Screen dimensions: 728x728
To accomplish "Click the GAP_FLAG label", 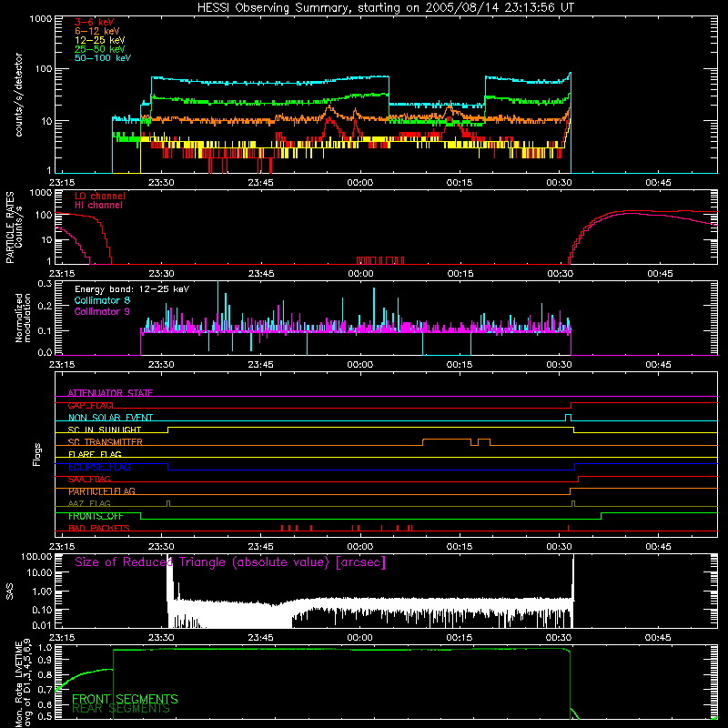I will tap(90, 405).
